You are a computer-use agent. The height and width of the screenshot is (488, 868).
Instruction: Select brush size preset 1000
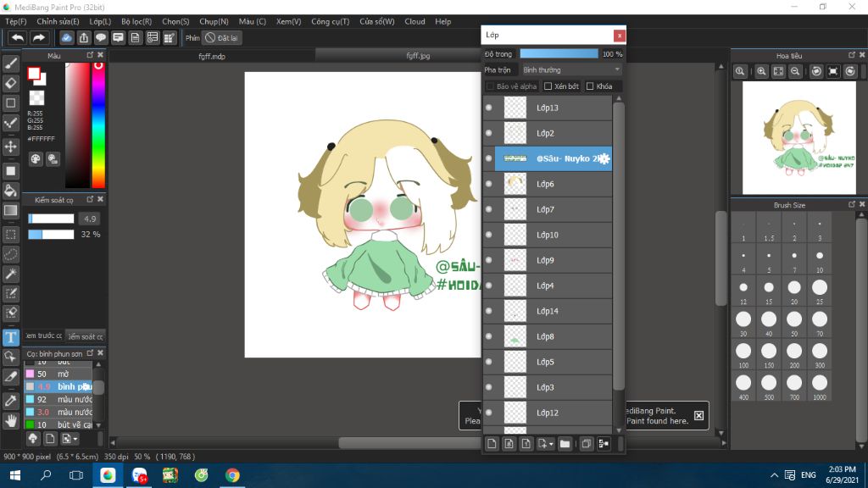(x=820, y=386)
